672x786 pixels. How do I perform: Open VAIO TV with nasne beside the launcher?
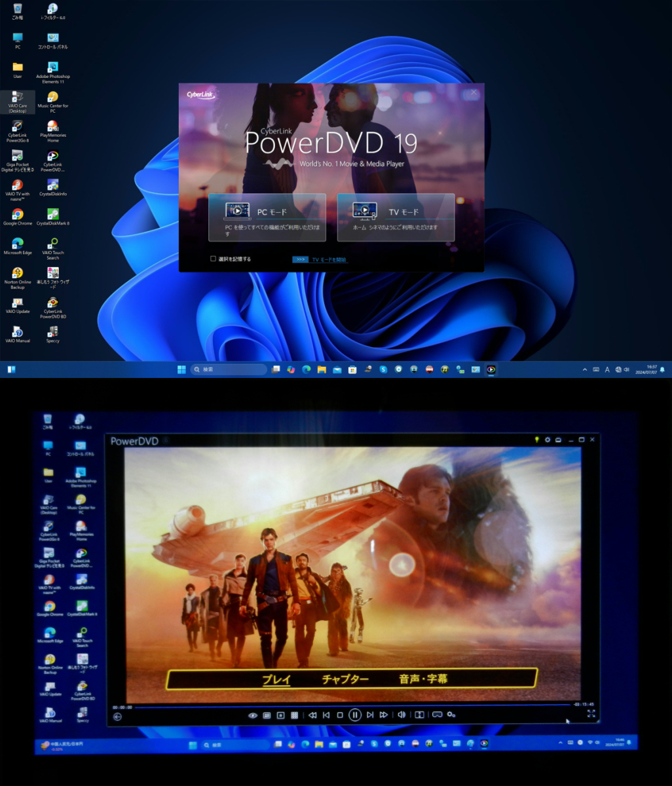point(18,190)
